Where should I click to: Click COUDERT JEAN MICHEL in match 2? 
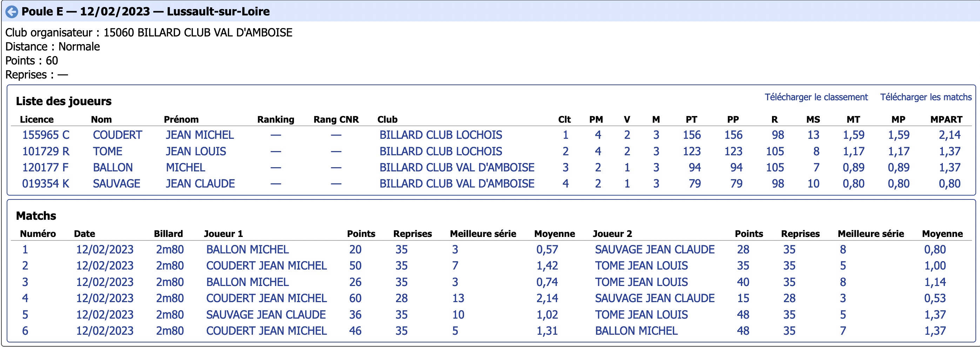tap(266, 266)
